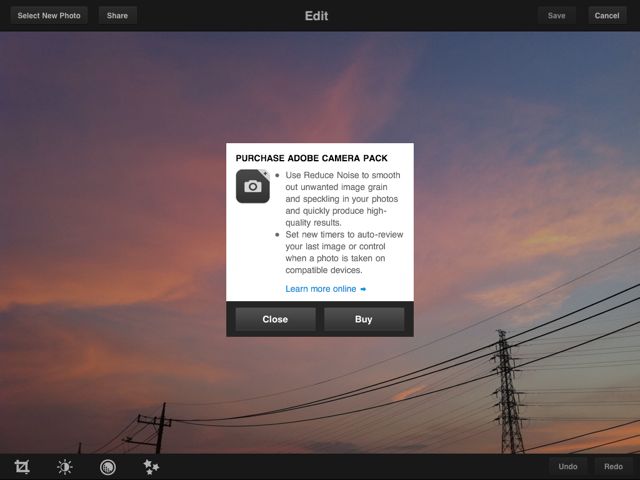Click the Set new timers bullet text

click(344, 252)
